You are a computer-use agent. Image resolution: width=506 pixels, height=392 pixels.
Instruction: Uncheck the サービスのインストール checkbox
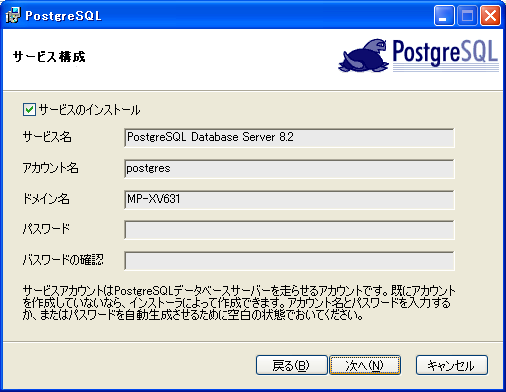[x=29, y=109]
